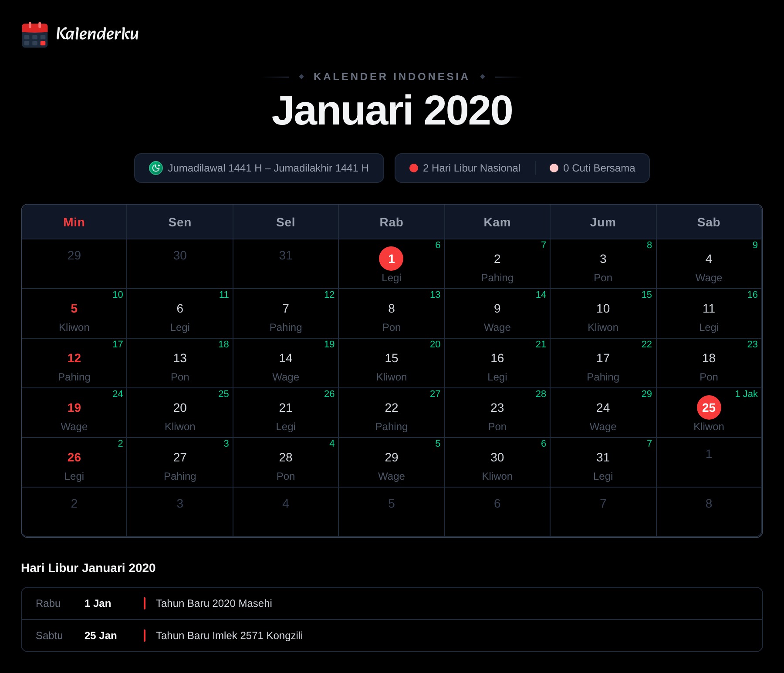Select Sunday 26 Legi date
The height and width of the screenshot is (673, 784).
(74, 462)
